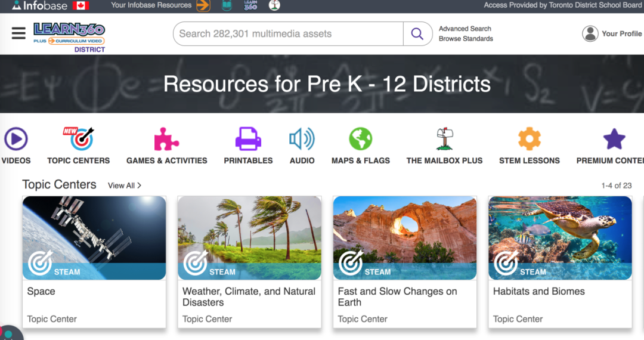The height and width of the screenshot is (340, 644).
Task: Click the multimedia assets search field
Action: tap(288, 34)
